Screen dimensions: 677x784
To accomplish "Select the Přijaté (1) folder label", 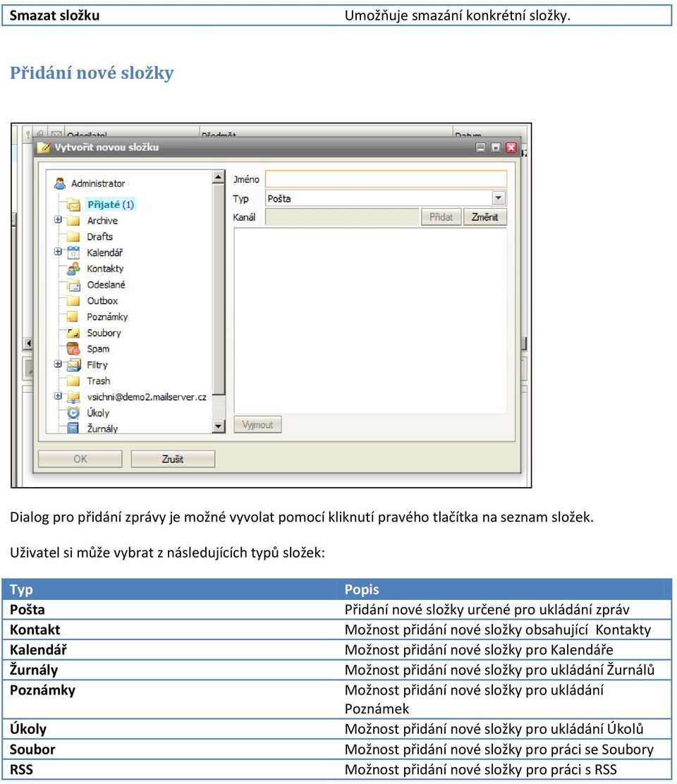I will 111,204.
